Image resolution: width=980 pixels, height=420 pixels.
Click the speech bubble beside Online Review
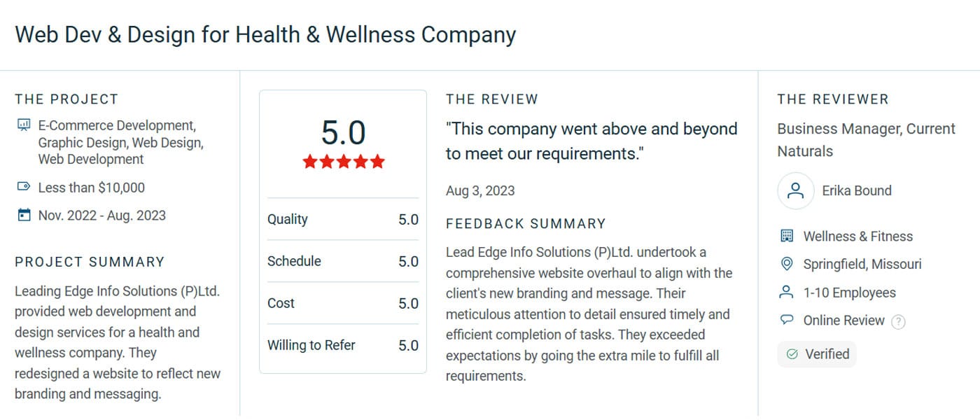pos(787,320)
